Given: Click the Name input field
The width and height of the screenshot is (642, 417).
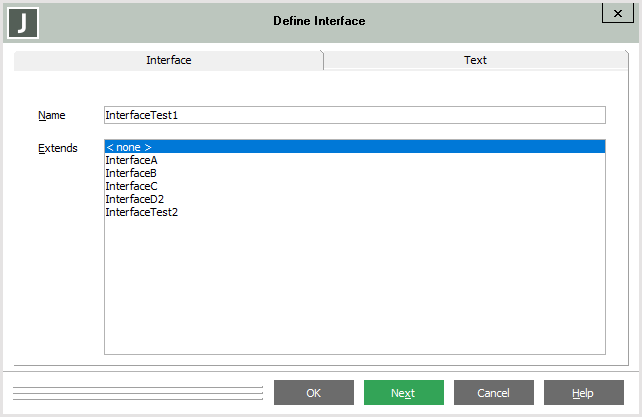Looking at the screenshot, I should (x=354, y=115).
